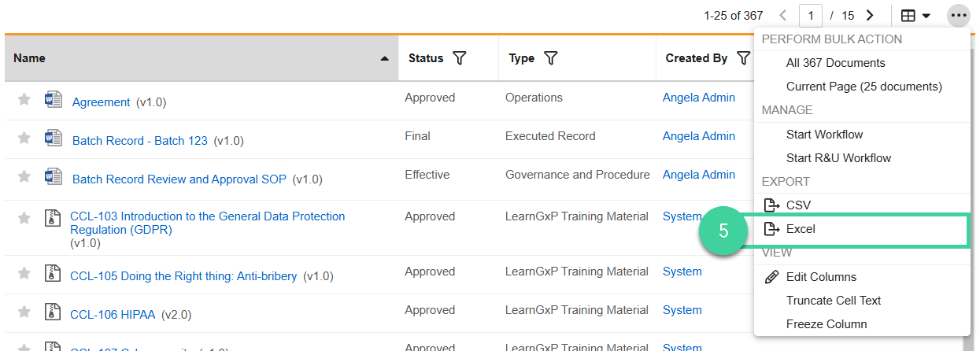Toggle favorite star for Agreement document
Viewport: 980px width, 351px height.
click(x=24, y=99)
